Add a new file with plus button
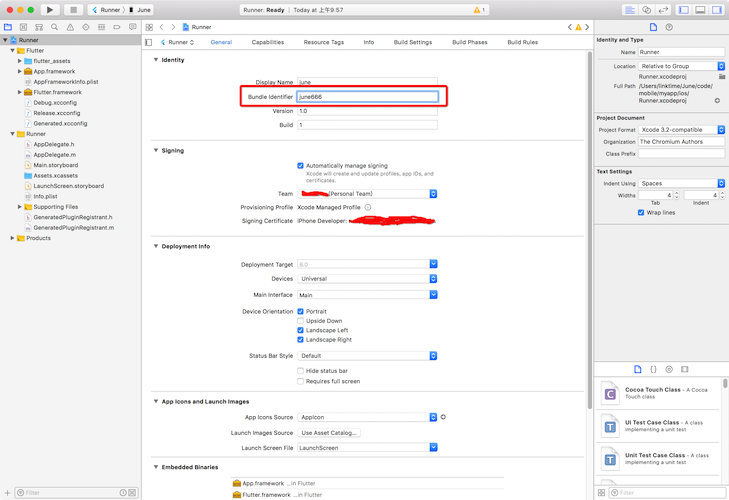The height and width of the screenshot is (500, 729). pyautogui.click(x=7, y=493)
